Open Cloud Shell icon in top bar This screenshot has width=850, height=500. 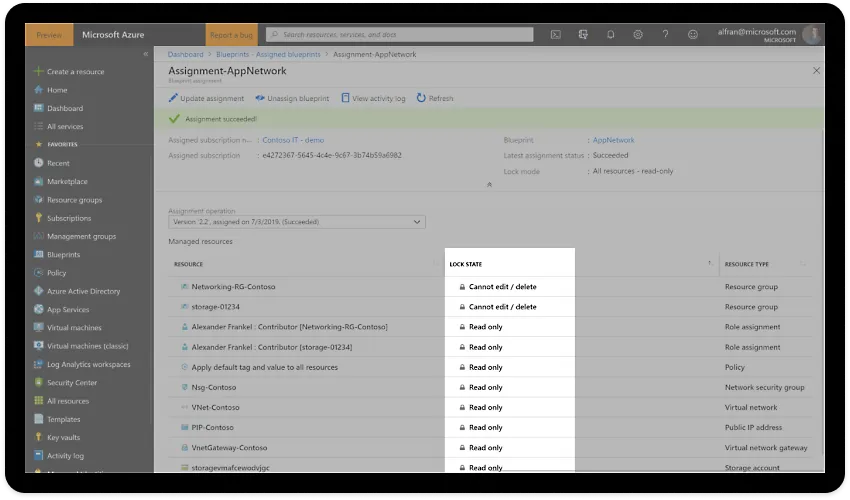pyautogui.click(x=556, y=35)
